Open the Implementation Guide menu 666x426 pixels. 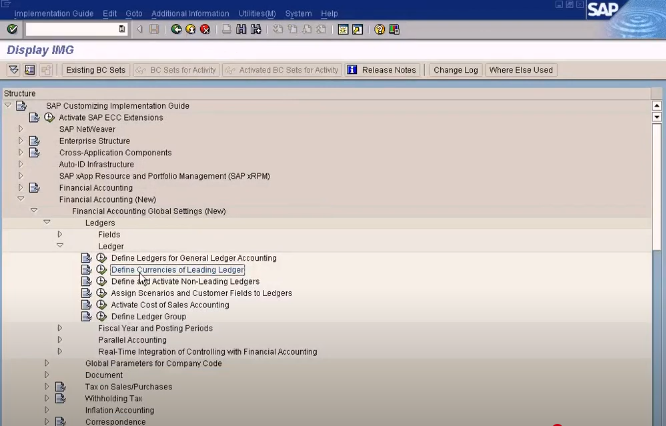(x=54, y=14)
